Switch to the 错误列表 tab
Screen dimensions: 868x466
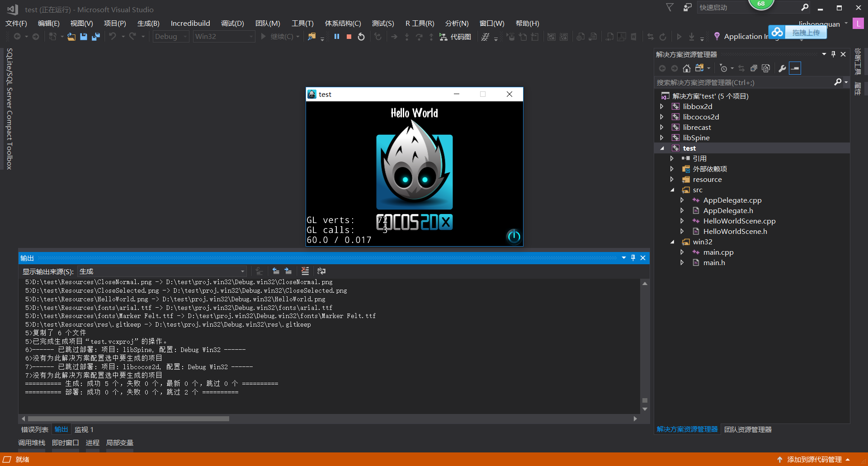[35, 429]
